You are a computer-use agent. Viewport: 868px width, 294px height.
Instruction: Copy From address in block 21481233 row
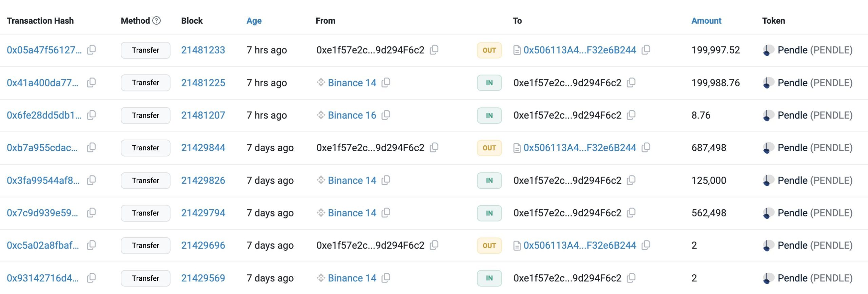tap(434, 50)
